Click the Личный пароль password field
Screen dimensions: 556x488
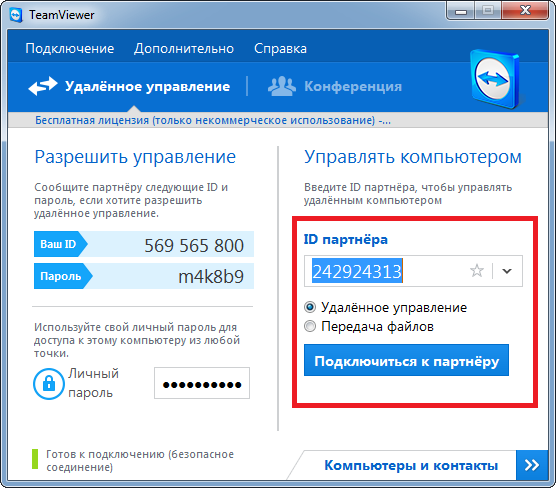pyautogui.click(x=202, y=383)
